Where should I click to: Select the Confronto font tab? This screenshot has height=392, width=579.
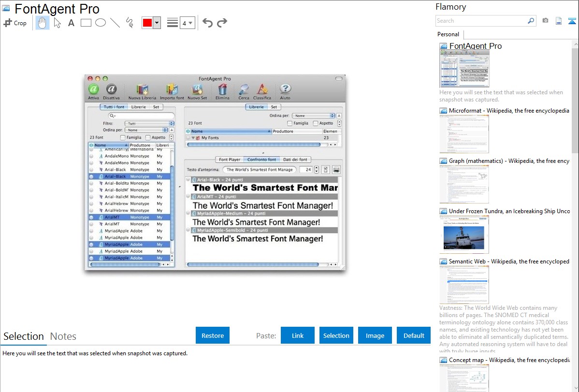click(261, 160)
